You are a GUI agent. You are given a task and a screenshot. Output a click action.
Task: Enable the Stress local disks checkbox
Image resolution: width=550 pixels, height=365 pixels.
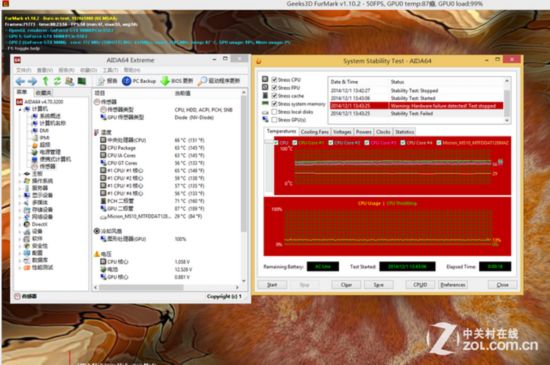point(274,112)
